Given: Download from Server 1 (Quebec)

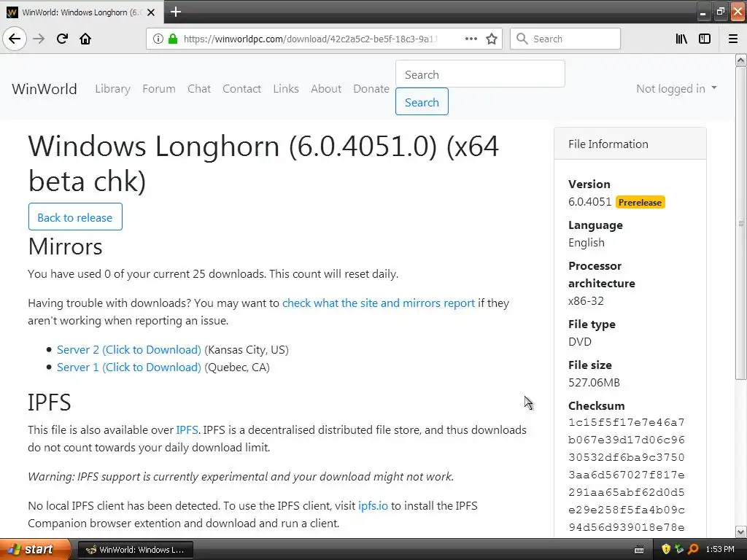Looking at the screenshot, I should coord(128,367).
